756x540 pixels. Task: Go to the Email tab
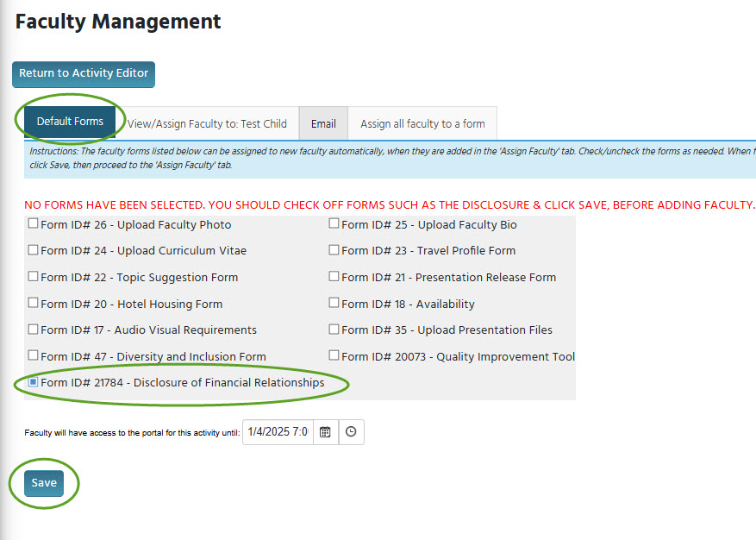coord(323,123)
